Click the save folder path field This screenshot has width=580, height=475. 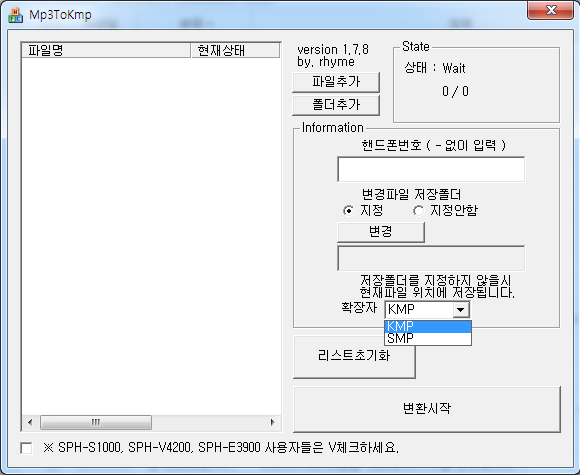click(431, 258)
